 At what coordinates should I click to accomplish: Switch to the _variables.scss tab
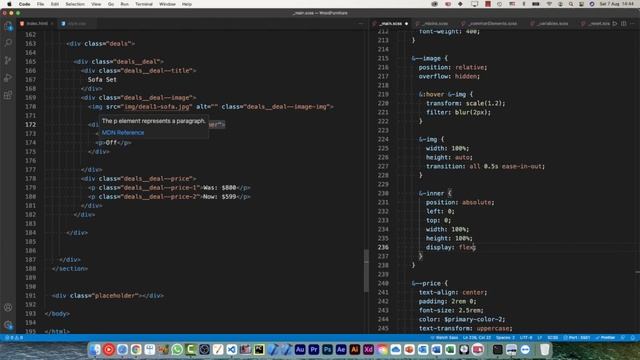552,24
